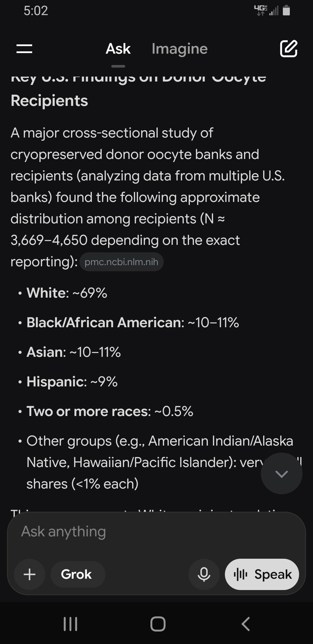313x644 pixels.
Task: Tap the Recipients heading text
Action: tap(49, 101)
